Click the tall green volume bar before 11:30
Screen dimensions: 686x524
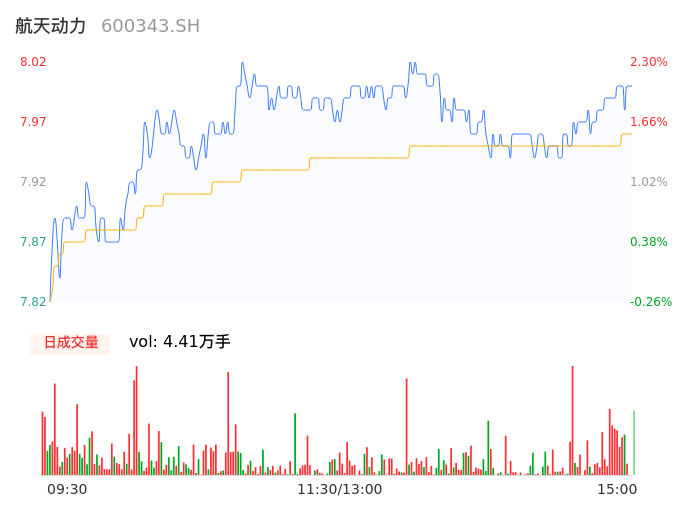295,445
